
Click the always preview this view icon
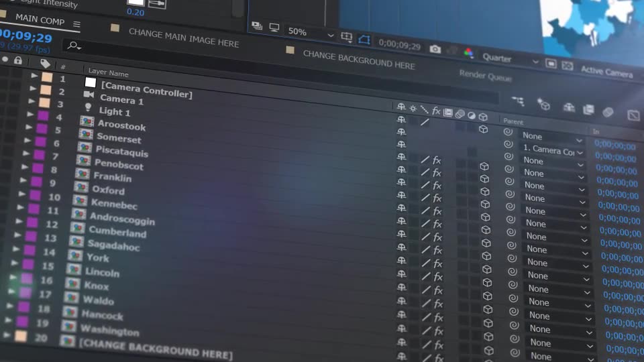point(257,26)
